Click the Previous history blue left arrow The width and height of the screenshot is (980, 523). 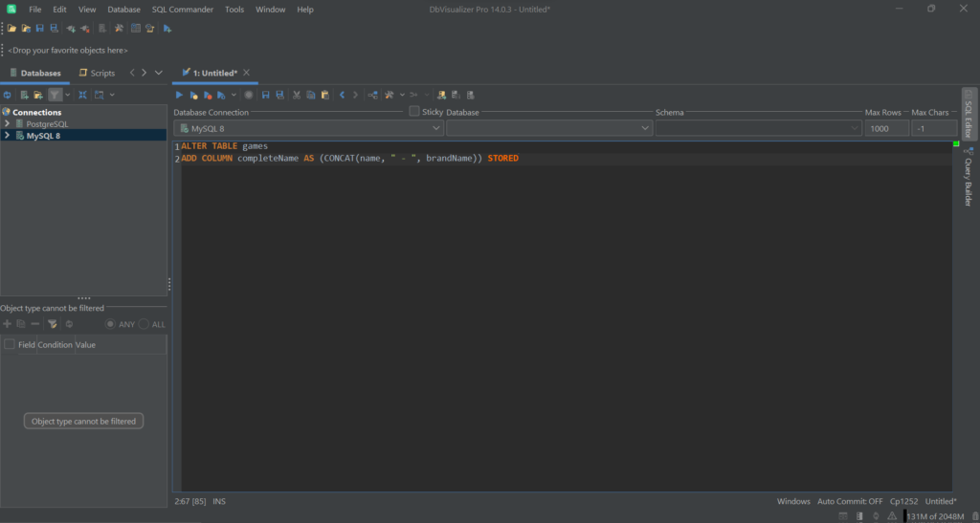(x=342, y=95)
